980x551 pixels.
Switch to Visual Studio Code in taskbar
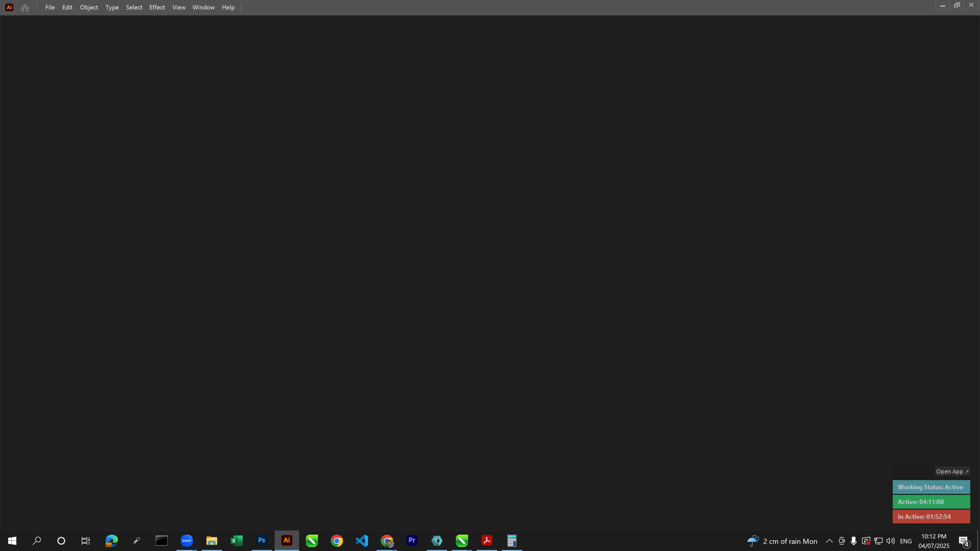(x=362, y=541)
